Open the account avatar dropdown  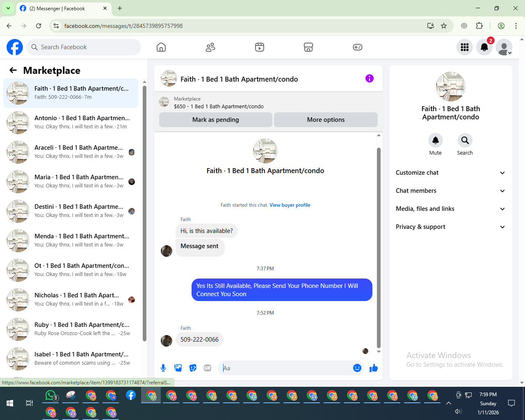coord(504,47)
